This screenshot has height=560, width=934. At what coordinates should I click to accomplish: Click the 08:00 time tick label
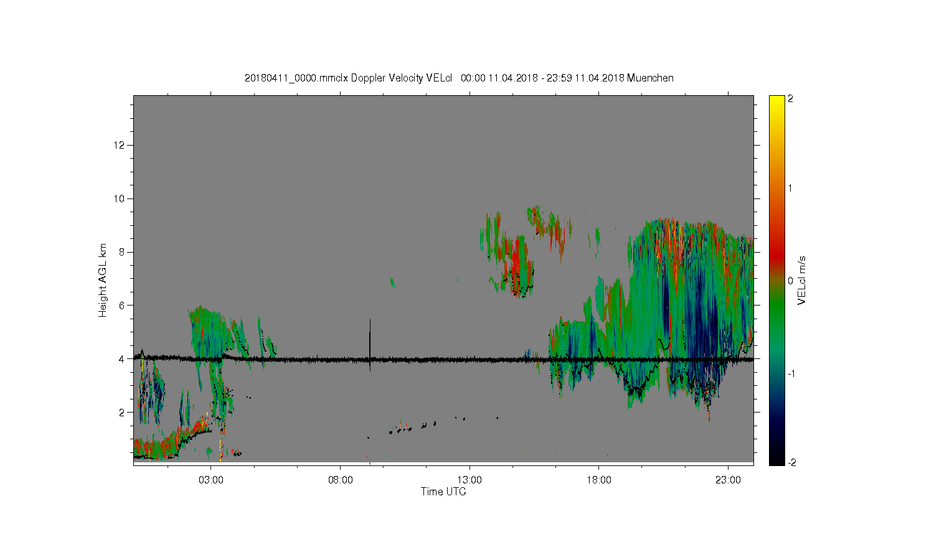341,480
